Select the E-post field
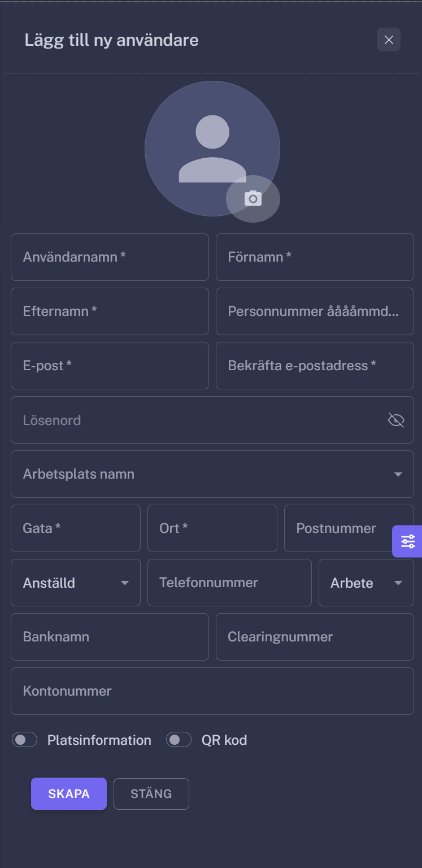The height and width of the screenshot is (868, 422). [110, 366]
